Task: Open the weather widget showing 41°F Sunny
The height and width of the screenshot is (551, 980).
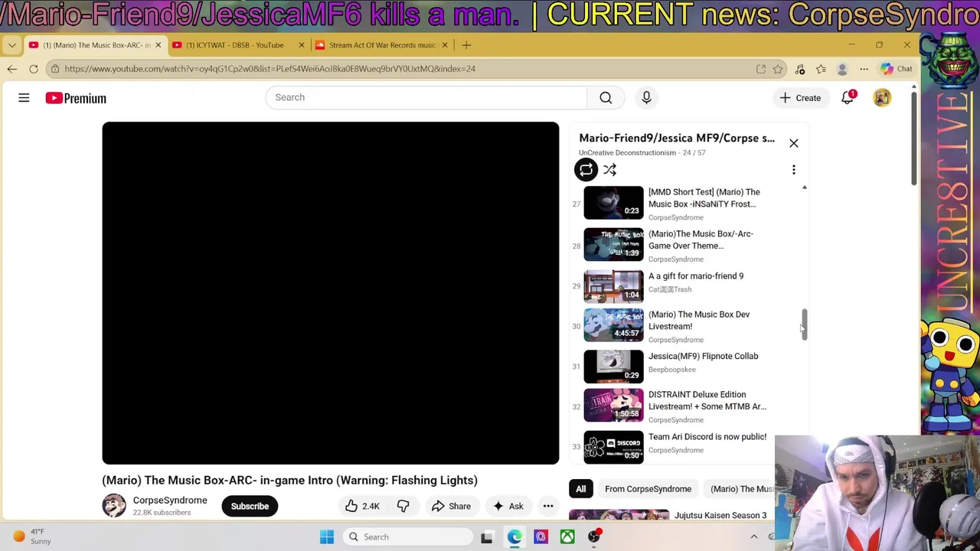Action: tap(32, 537)
